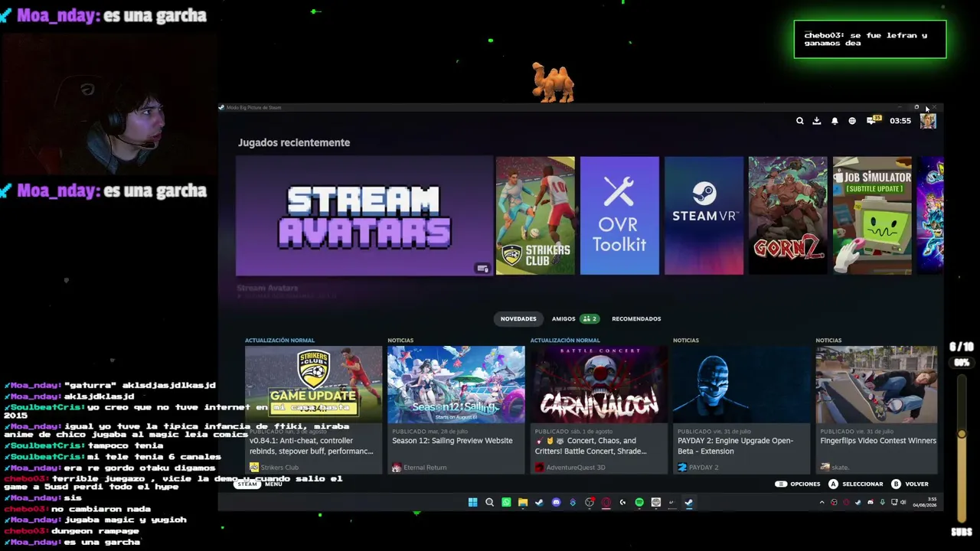Viewport: 980px width, 551px height.
Task: Click the AdventureQuest 3D publisher icon
Action: 539,467
